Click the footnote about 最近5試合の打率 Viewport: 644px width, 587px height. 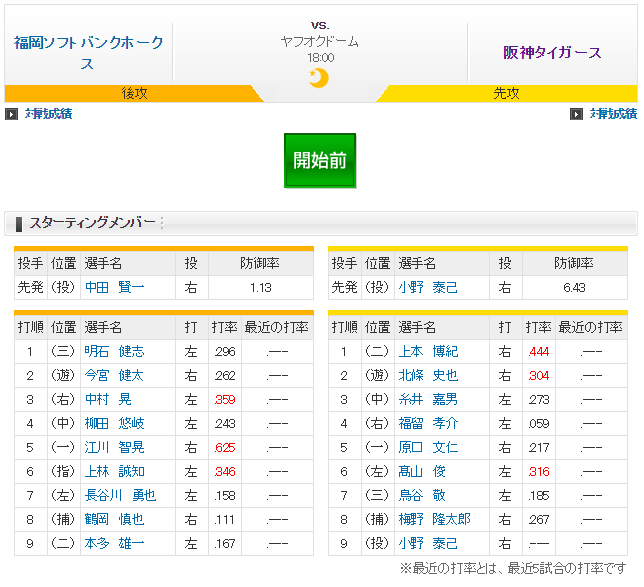tap(513, 569)
